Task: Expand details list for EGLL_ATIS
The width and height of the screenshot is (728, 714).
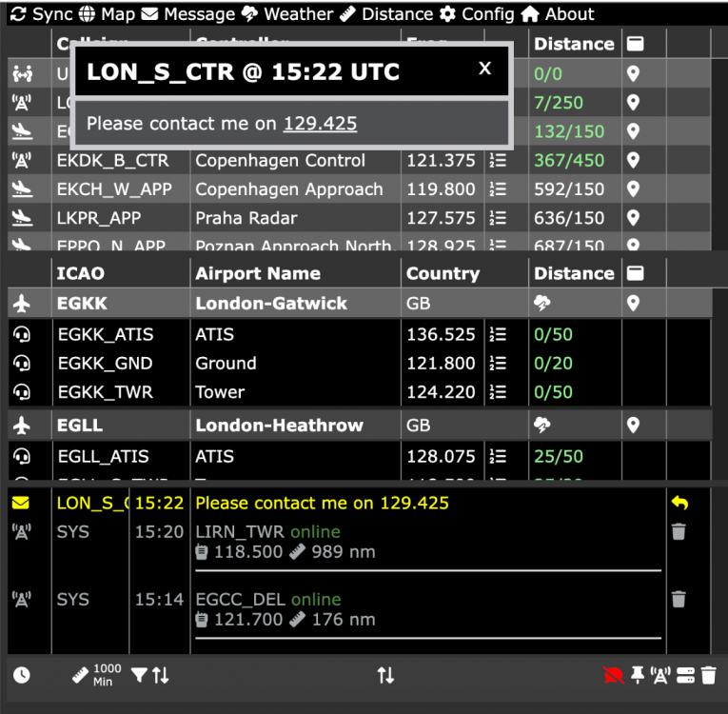Action: pos(497,457)
